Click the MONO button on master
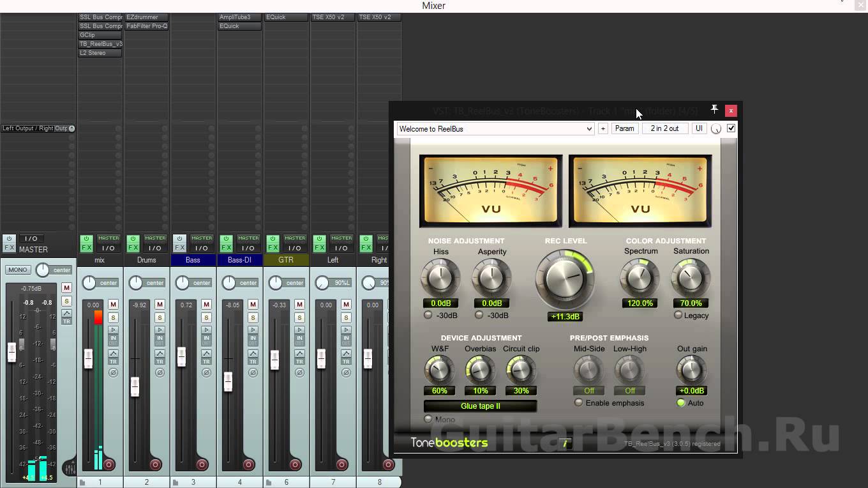 click(x=18, y=270)
